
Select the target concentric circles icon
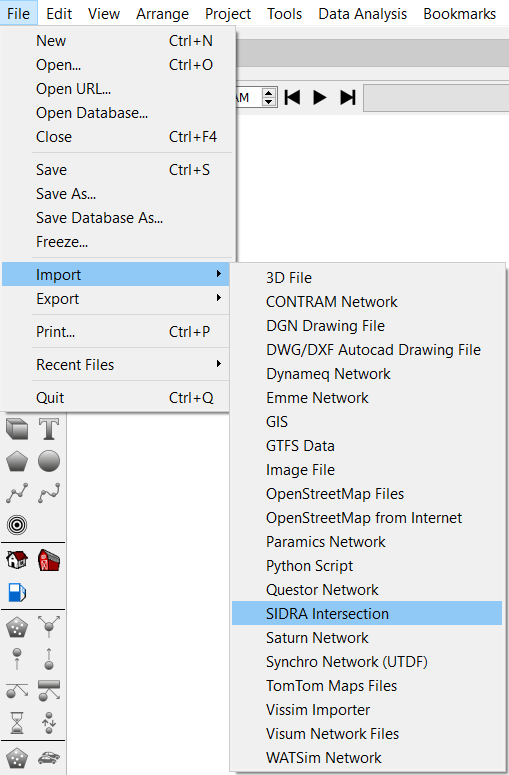17,524
